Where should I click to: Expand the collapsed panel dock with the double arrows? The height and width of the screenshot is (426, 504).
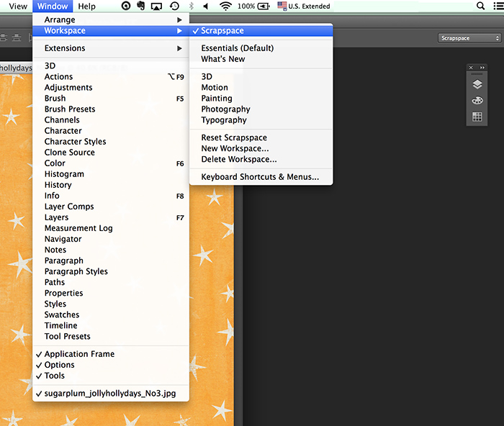pos(482,68)
